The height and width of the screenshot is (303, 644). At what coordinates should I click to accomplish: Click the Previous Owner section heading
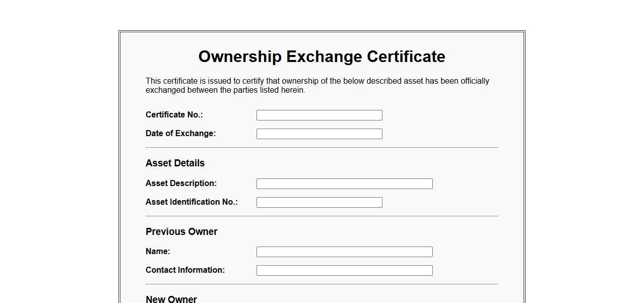pos(181,232)
